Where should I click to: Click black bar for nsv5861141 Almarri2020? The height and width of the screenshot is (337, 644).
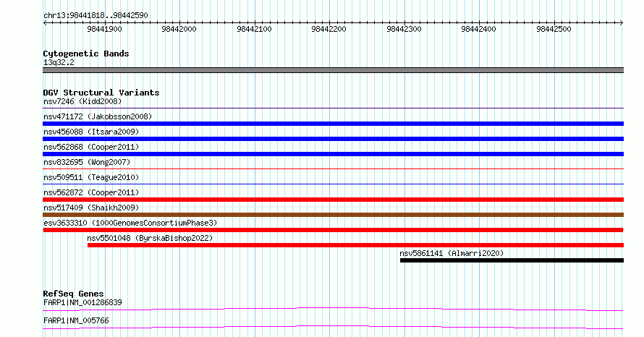tap(512, 260)
